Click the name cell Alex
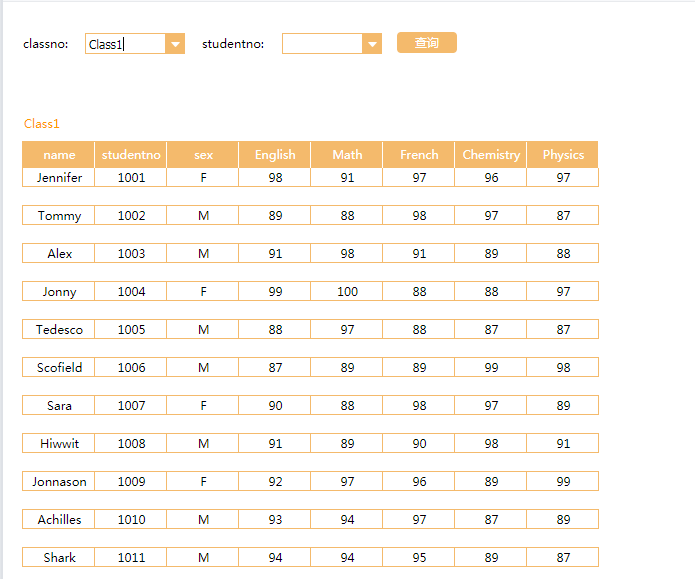Viewport: 695px width, 579px height. (59, 254)
